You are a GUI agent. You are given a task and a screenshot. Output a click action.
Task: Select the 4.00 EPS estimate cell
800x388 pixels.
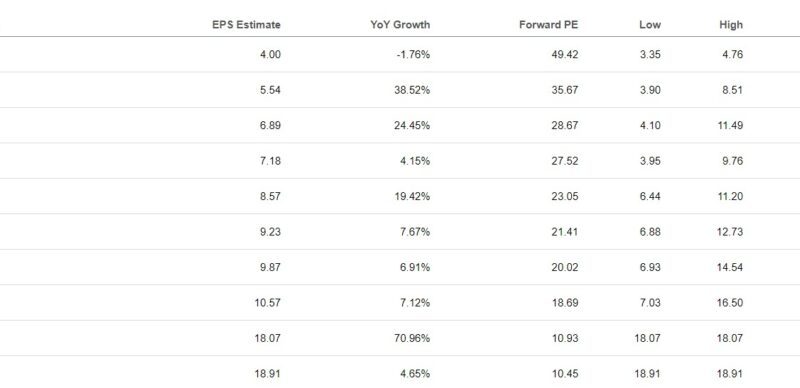270,54
